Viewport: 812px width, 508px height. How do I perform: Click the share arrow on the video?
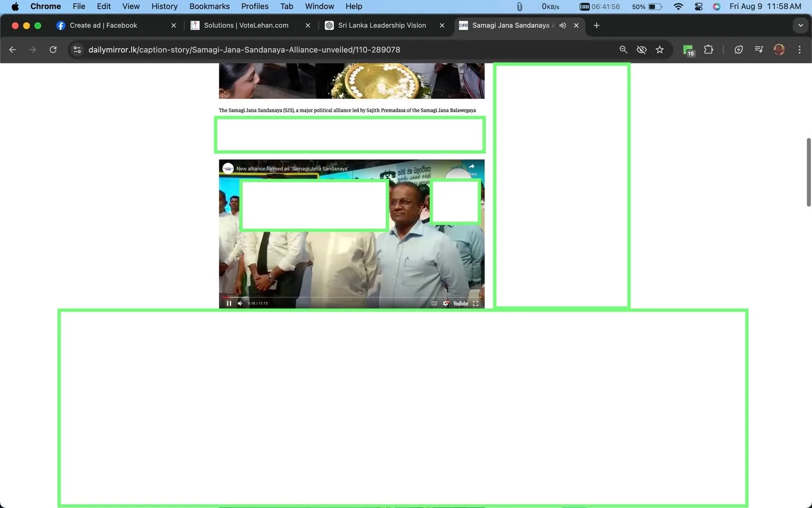471,166
